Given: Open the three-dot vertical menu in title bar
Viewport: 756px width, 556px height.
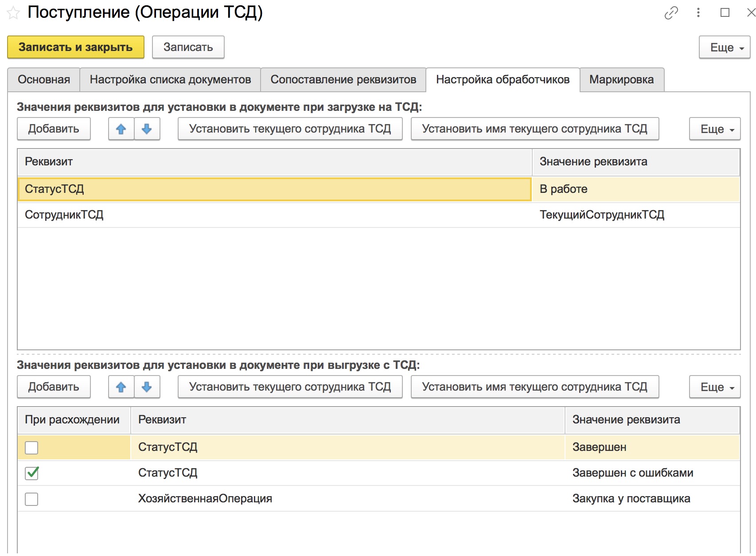Looking at the screenshot, I should point(698,12).
